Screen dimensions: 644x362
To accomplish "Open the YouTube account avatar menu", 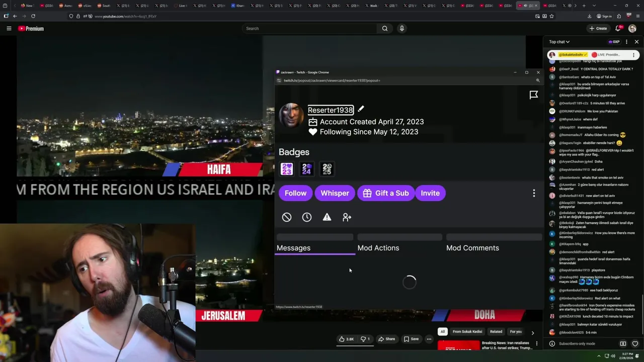I will (632, 29).
